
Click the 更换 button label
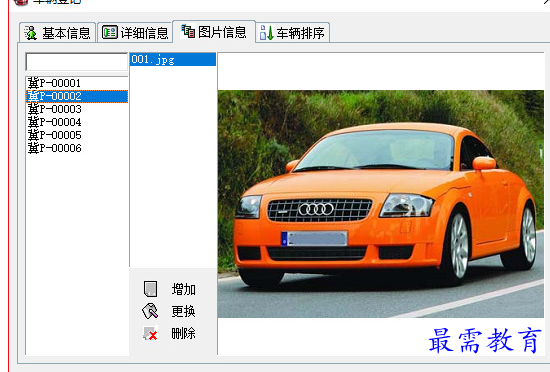[x=183, y=311]
